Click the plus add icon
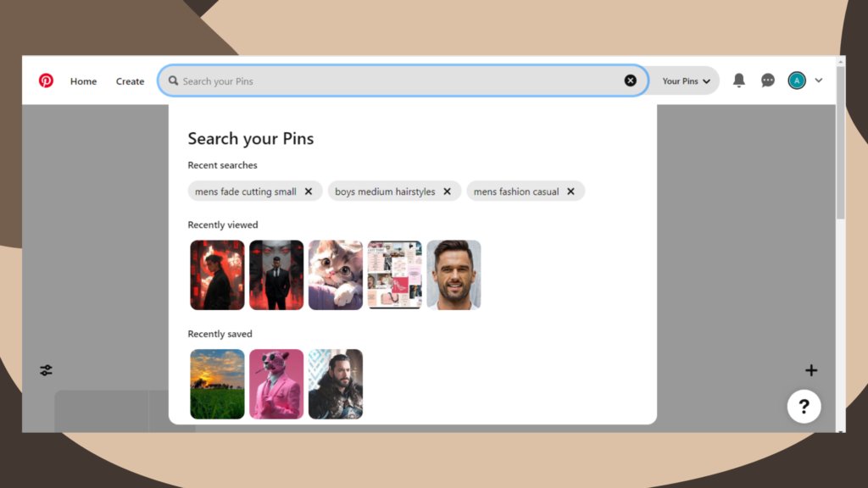 click(811, 370)
